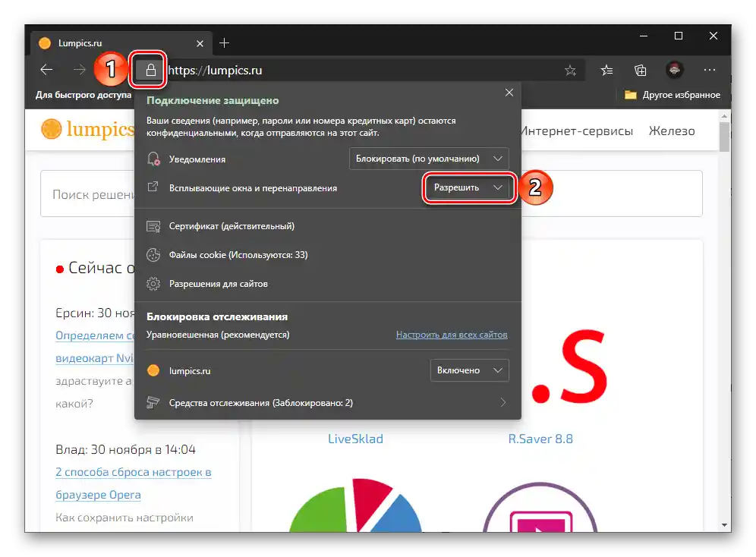756x557 pixels.
Task: Click the pie chart thumbnail
Action: pos(355,505)
